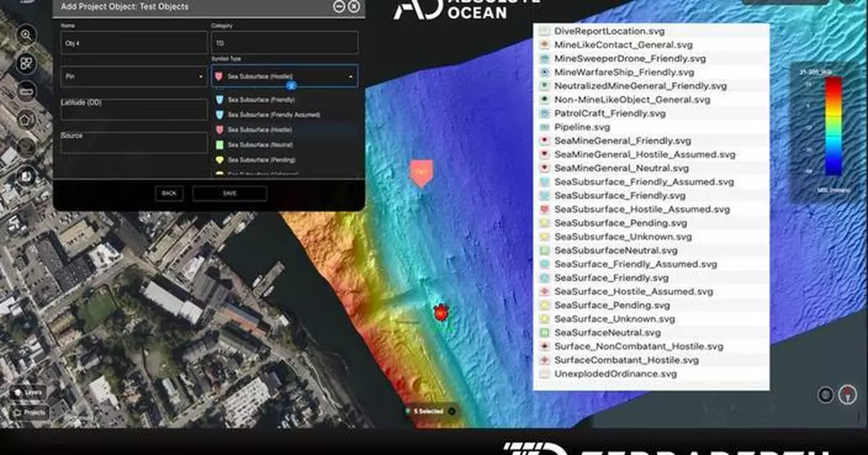Select SeaSurfaceNeutral.svg in file list
This screenshot has width=868, height=455.
pyautogui.click(x=608, y=333)
